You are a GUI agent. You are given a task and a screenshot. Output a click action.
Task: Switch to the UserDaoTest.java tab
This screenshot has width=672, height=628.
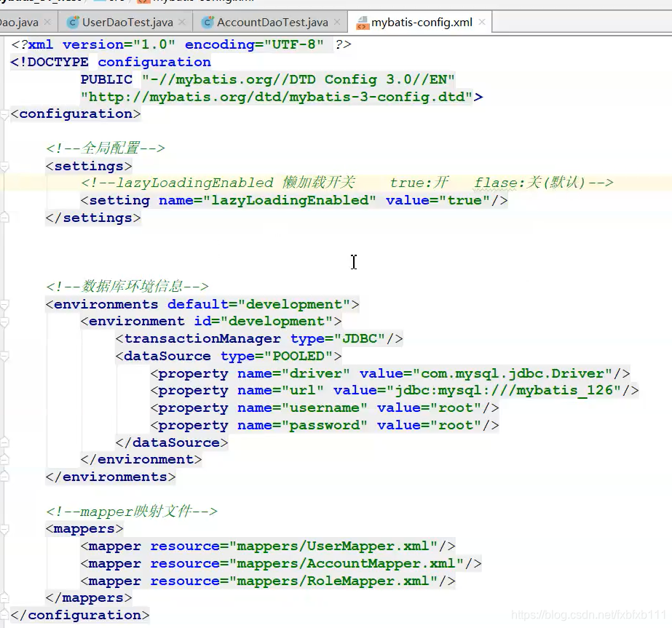tap(127, 22)
